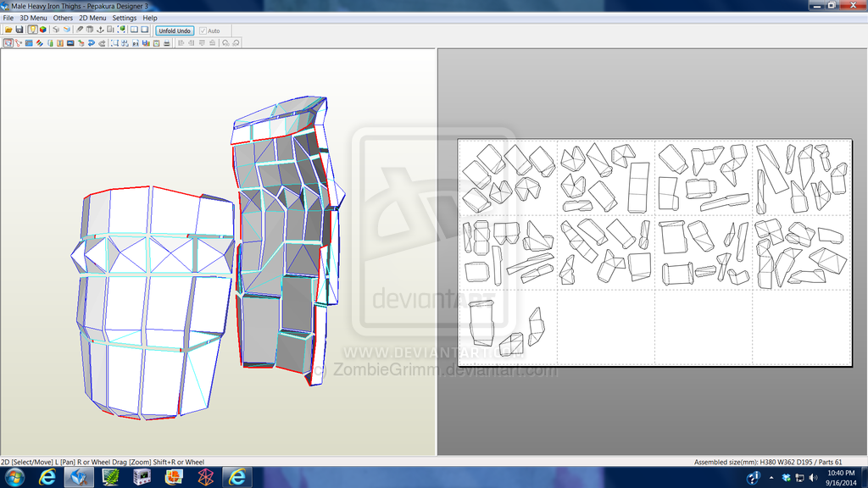Toggle the Auto checkbox
The height and width of the screenshot is (488, 868).
pos(203,31)
